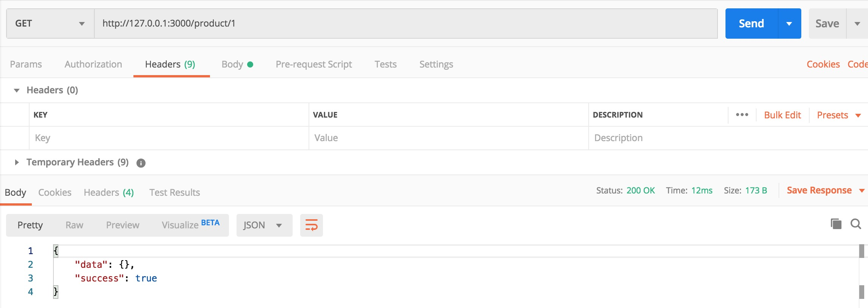This screenshot has width=868, height=308.
Task: Collapse the Headers (0) section
Action: coord(17,90)
